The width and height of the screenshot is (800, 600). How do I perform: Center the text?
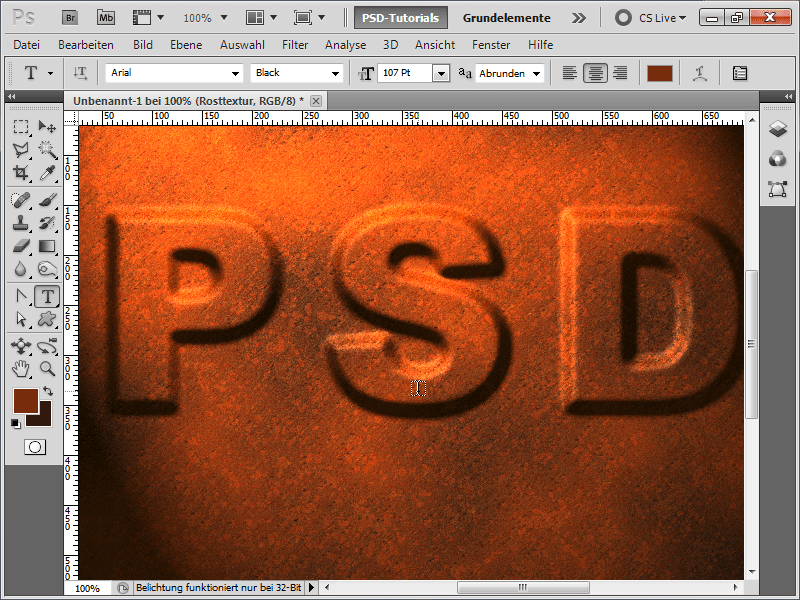[595, 73]
